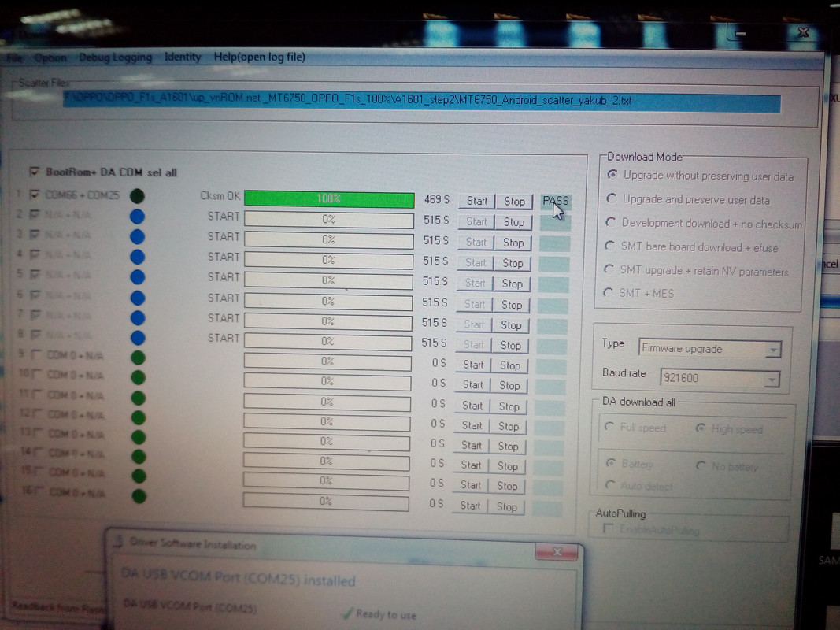Open the File menu
840x630 pixels.
[x=14, y=57]
